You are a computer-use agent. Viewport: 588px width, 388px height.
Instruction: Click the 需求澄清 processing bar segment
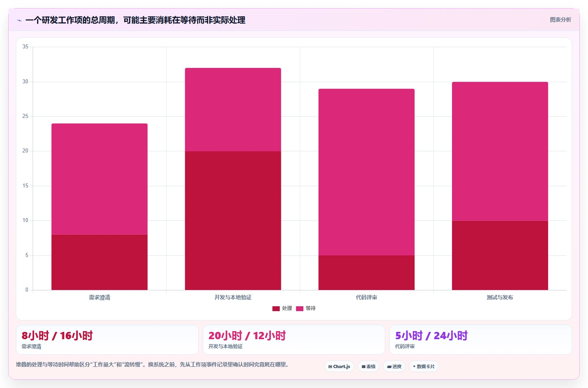pyautogui.click(x=99, y=262)
